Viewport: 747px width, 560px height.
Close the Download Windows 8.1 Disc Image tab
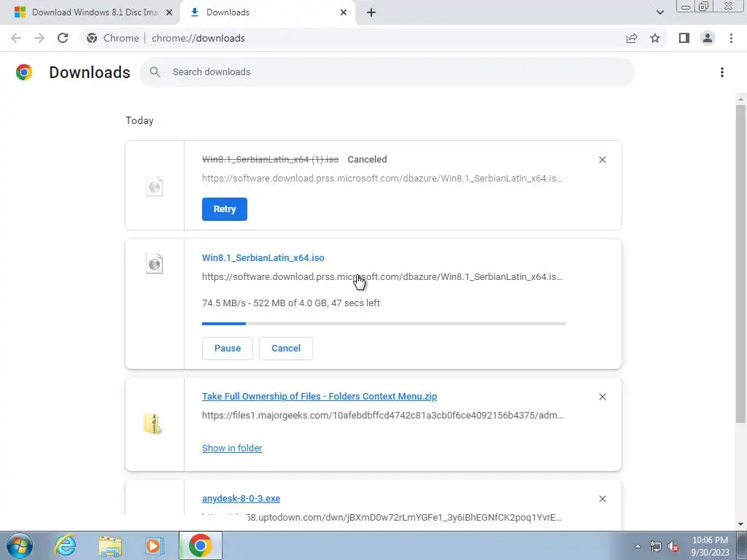pyautogui.click(x=169, y=12)
